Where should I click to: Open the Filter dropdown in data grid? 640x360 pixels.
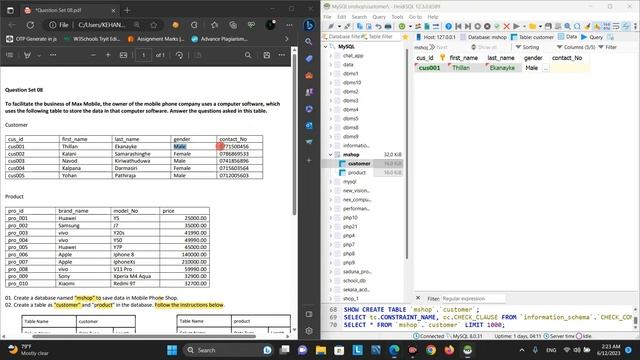pos(608,47)
